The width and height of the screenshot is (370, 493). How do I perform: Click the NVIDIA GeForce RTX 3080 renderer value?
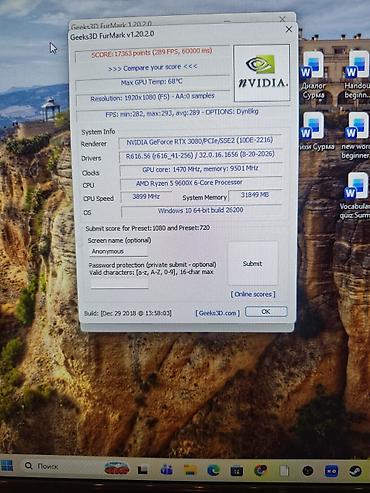(x=200, y=141)
